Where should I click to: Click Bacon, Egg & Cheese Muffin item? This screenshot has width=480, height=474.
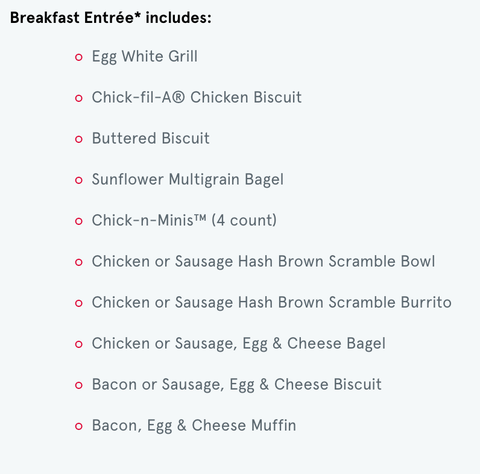click(x=194, y=426)
